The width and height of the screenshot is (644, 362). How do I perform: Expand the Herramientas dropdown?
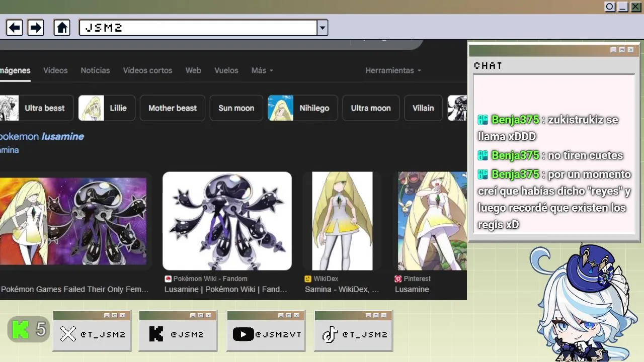coord(393,70)
